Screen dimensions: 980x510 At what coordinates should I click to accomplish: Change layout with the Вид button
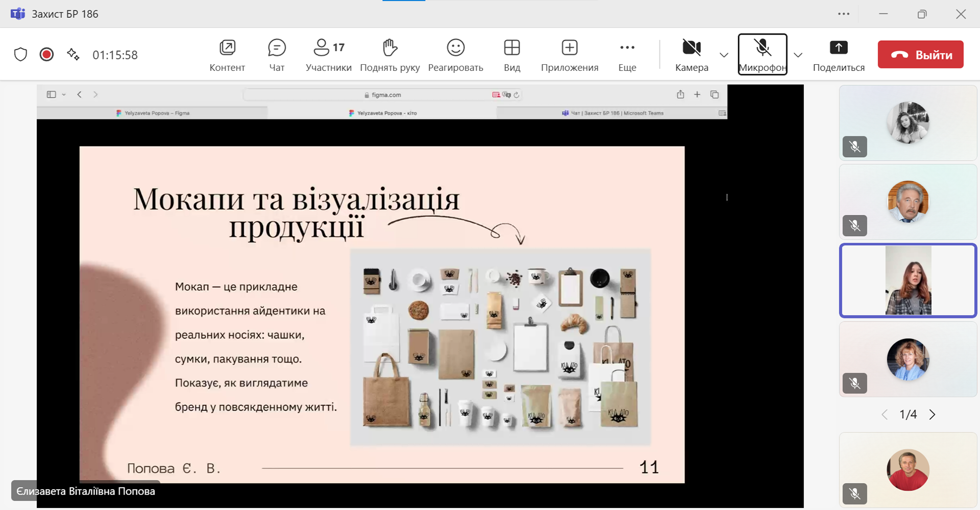click(511, 55)
